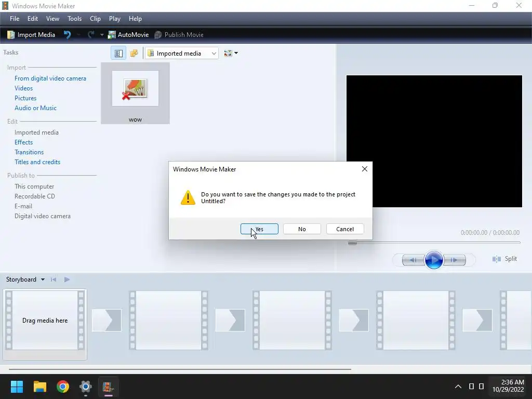This screenshot has width=532, height=399.
Task: Click the Rewind Storyboard icon
Action: click(x=54, y=280)
